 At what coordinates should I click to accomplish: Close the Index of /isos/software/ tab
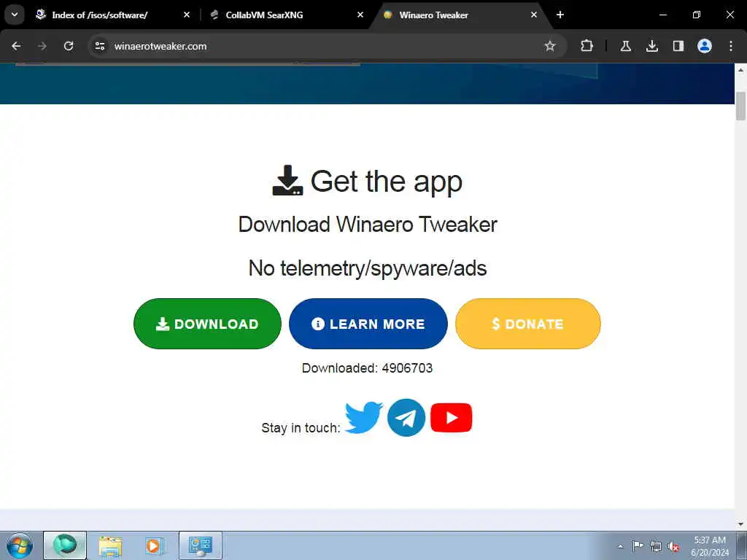[x=186, y=15]
